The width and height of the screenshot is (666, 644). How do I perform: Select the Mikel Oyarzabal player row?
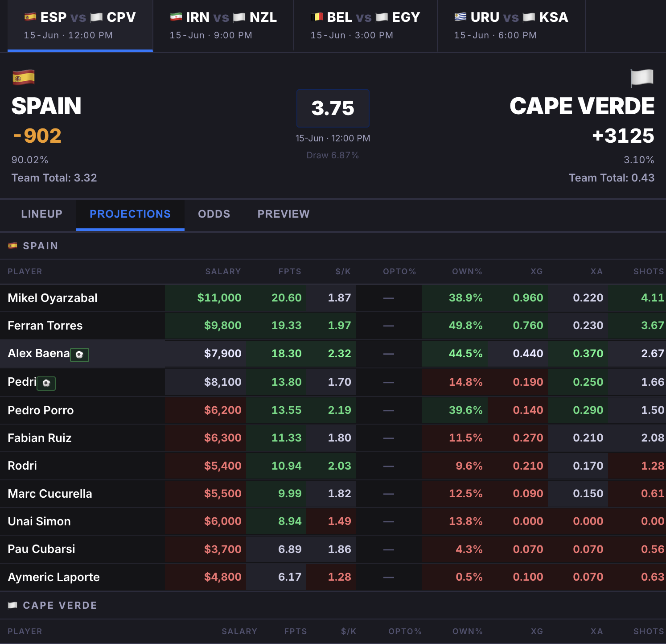pos(333,298)
